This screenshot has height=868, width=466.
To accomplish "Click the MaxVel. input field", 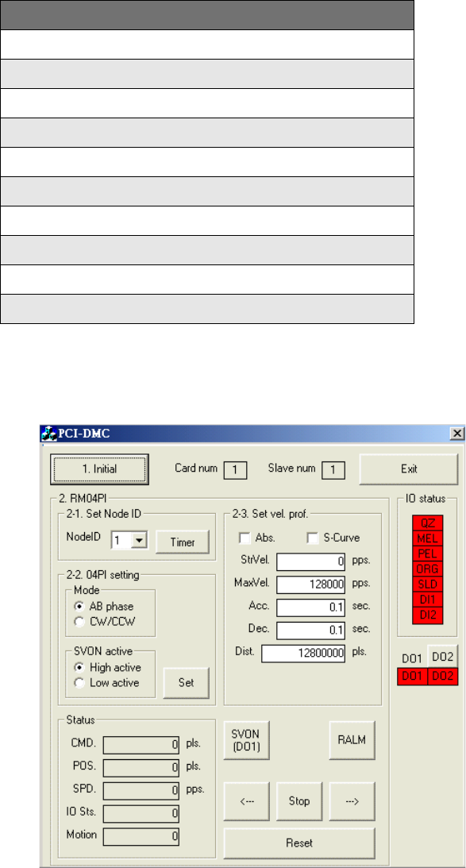I will click(x=311, y=584).
